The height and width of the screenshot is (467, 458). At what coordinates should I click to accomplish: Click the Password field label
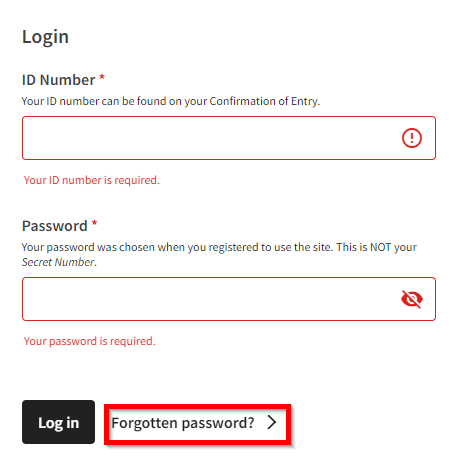tap(55, 226)
